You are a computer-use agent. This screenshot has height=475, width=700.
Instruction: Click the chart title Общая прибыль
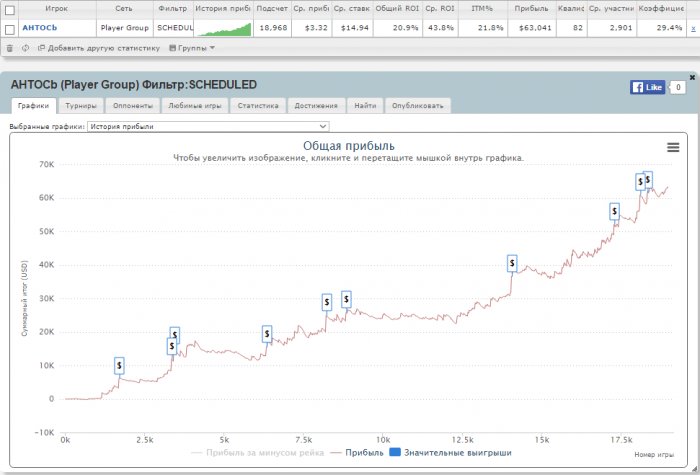point(349,146)
